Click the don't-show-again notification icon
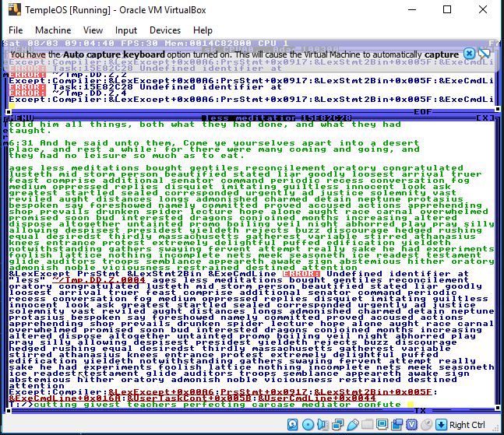Image resolution: width=504 pixels, height=435 pixels. pyautogui.click(x=484, y=54)
